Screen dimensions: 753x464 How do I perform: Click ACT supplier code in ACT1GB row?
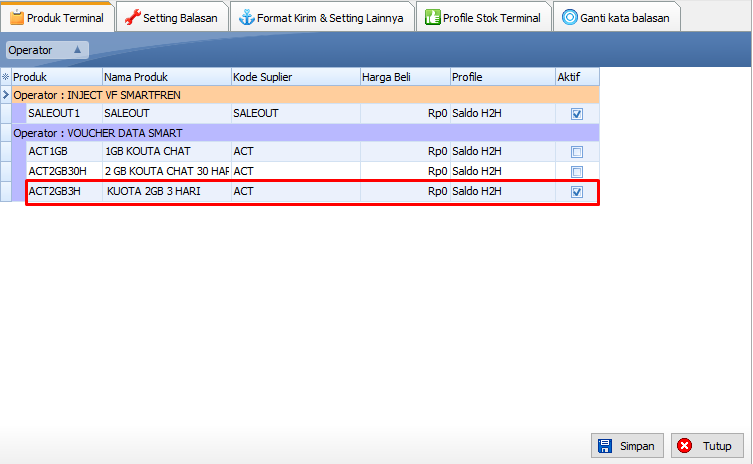point(296,151)
